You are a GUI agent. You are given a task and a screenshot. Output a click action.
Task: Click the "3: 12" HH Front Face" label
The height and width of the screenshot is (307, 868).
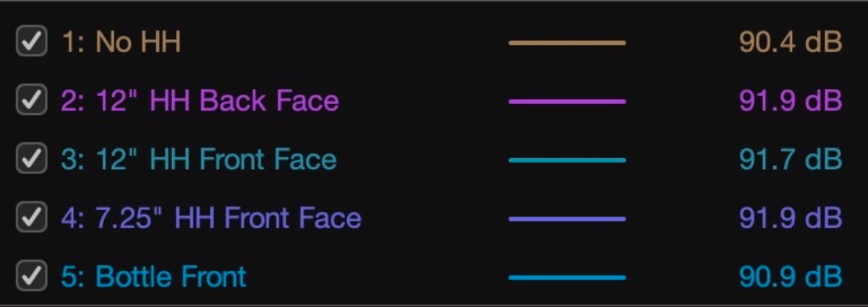coord(199,160)
